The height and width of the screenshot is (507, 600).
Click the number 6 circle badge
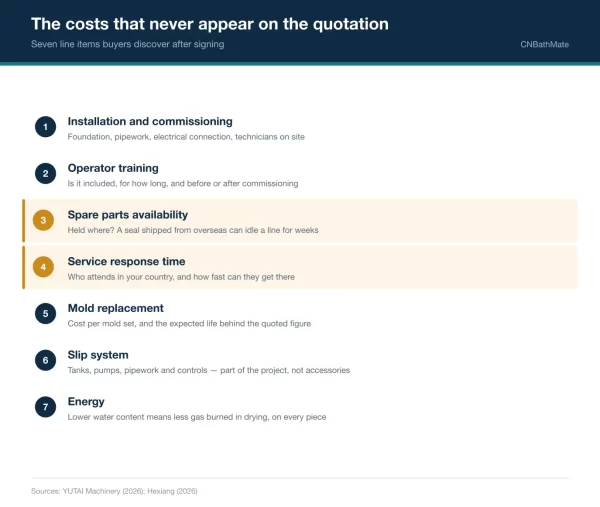coord(46,360)
